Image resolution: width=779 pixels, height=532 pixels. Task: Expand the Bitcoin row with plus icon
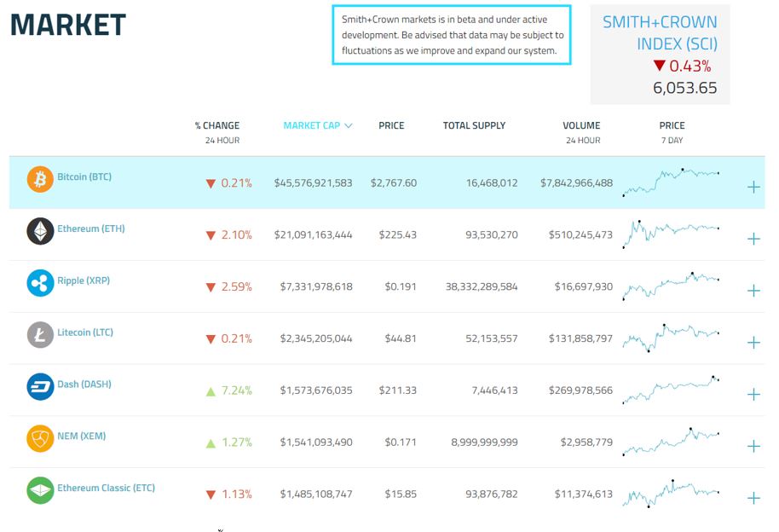point(753,187)
